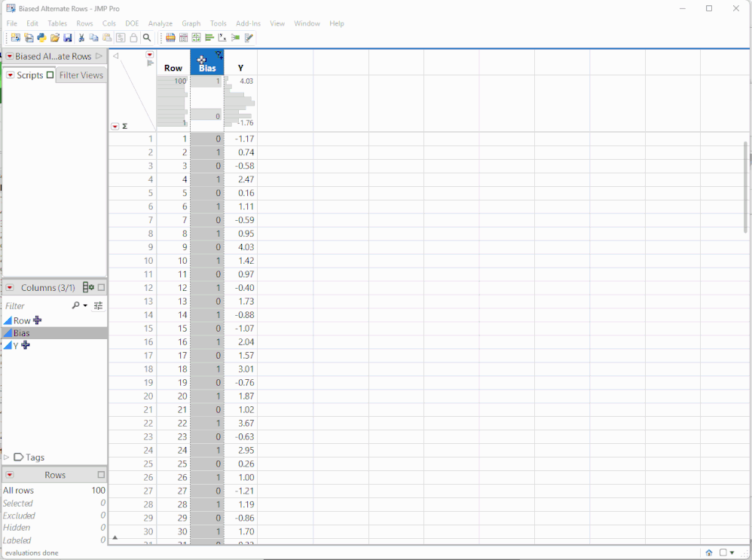Viewport: 752px width, 560px height.
Task: Click the Y cell showing 4.03 in row 9
Action: point(241,247)
